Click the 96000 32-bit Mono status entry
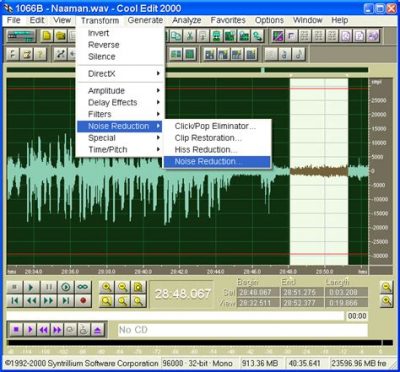 coord(200,363)
